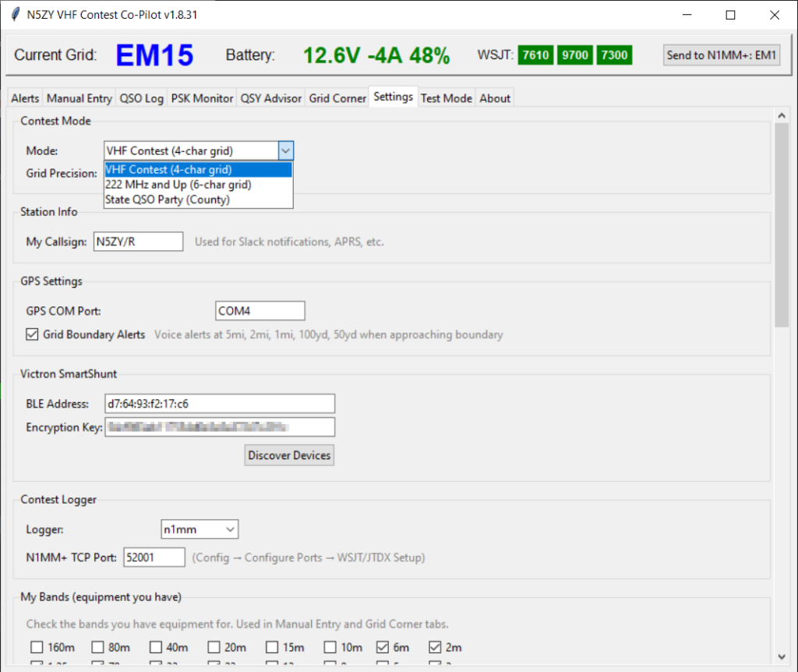Uncheck the 6m band checkbox
Image resolution: width=798 pixels, height=672 pixels.
click(x=383, y=647)
